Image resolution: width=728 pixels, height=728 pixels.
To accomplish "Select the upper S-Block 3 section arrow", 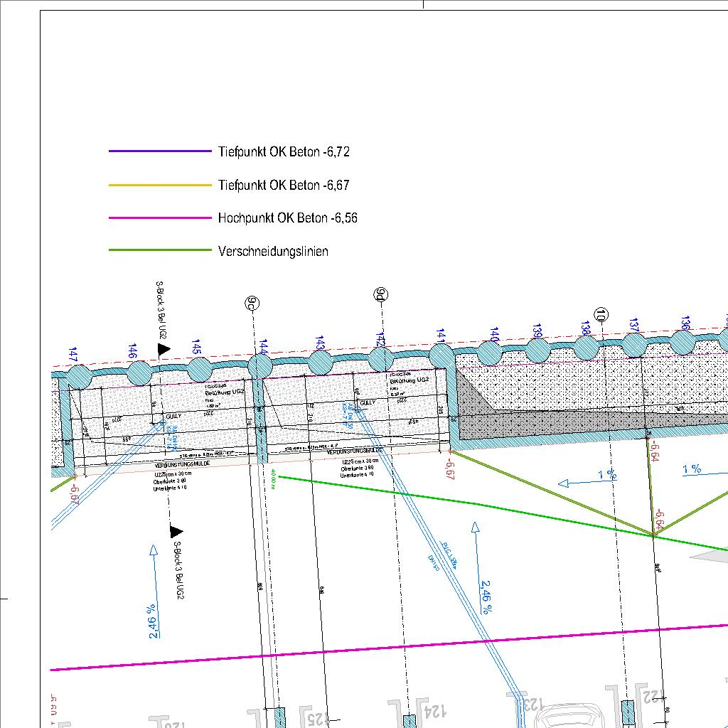I will click(163, 349).
